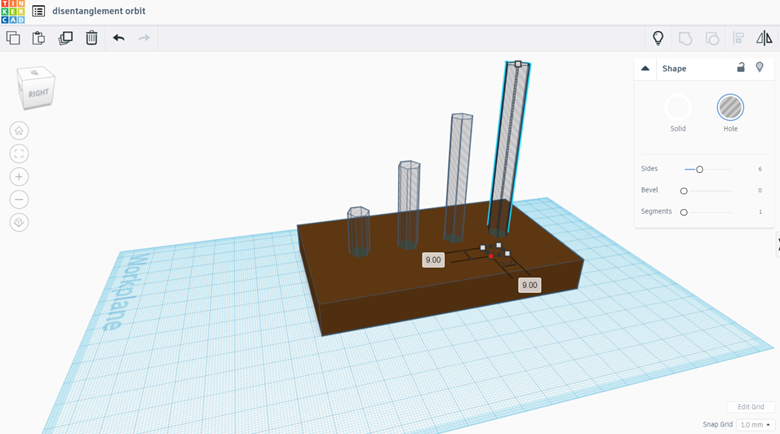The width and height of the screenshot is (780, 434).
Task: Undo the last action
Action: click(118, 38)
